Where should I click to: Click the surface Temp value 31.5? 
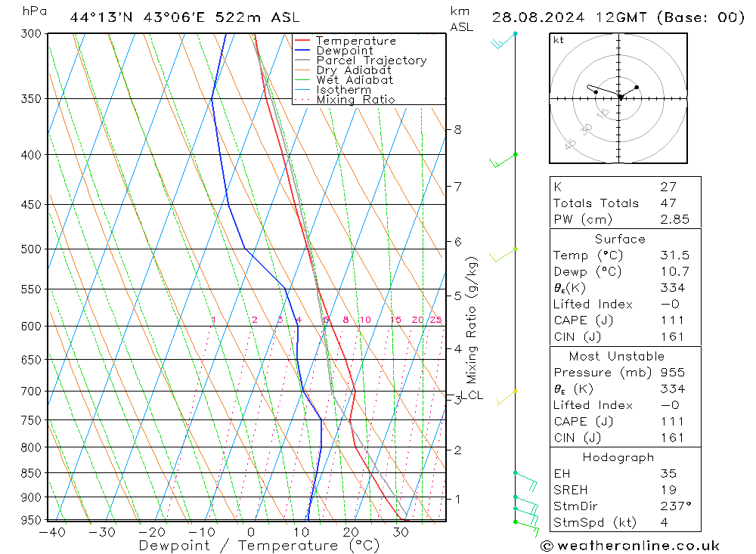(x=675, y=255)
